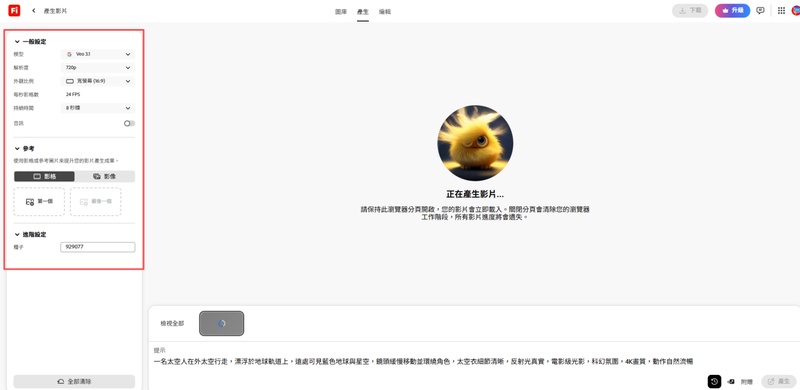The width and height of the screenshot is (800, 390).
Task: Click the 產生 generate button at bottom right
Action: [779, 381]
